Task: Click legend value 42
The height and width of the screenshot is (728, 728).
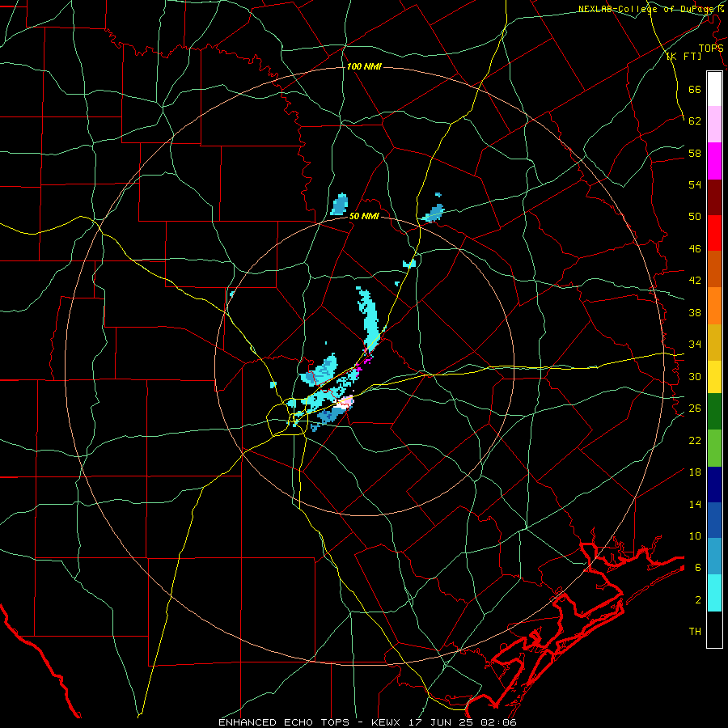Action: [x=695, y=281]
